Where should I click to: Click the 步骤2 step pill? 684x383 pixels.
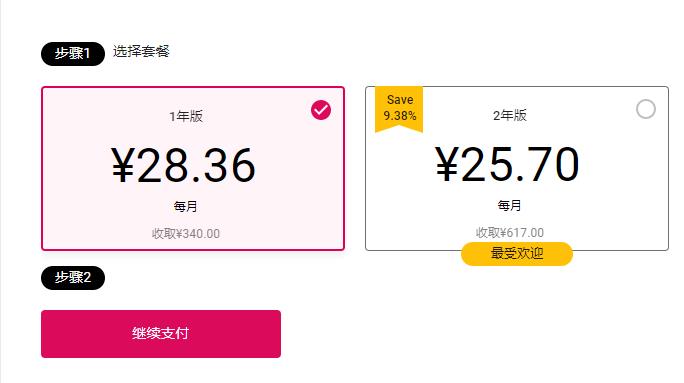73,277
